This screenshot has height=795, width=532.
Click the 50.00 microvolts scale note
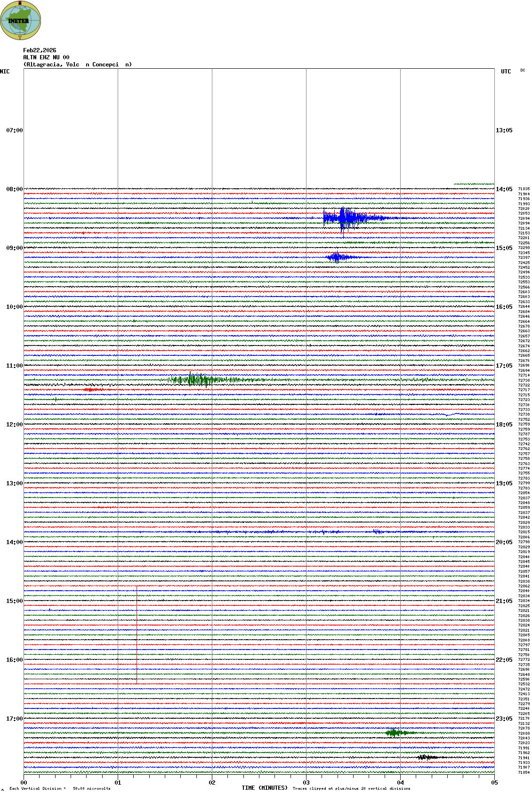click(x=91, y=788)
